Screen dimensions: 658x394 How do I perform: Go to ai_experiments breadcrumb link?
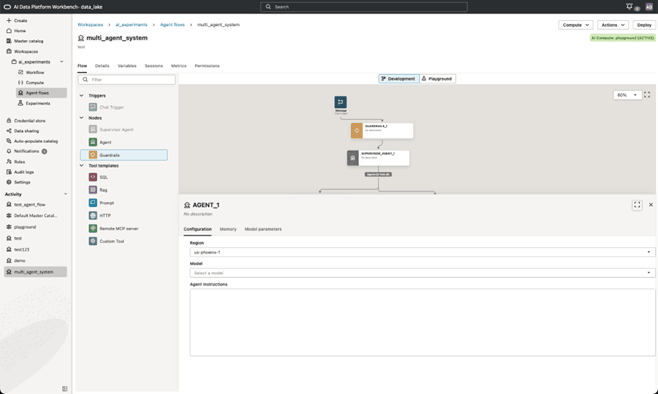[x=131, y=25]
